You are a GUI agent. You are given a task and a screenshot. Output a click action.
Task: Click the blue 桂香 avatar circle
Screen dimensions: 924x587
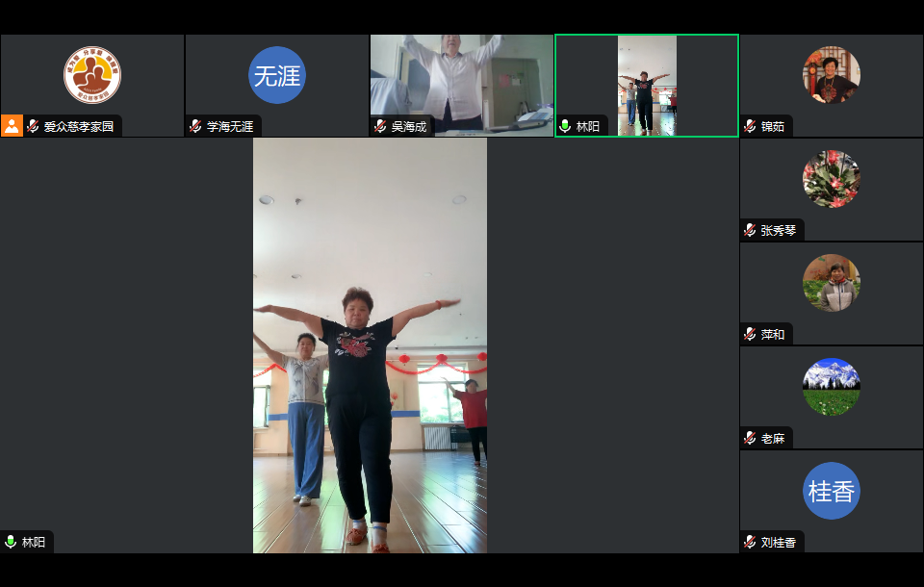832,491
